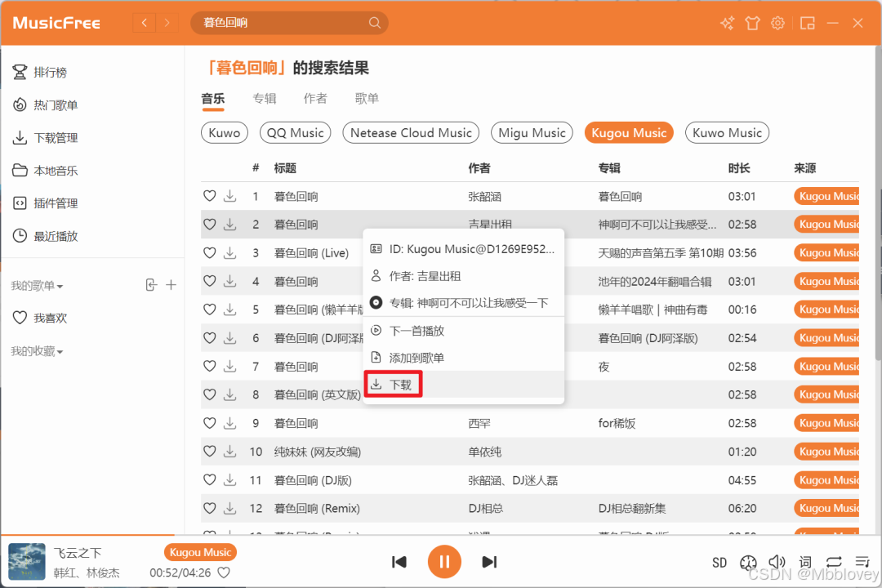Toggle the repeat mode icon

point(834,562)
